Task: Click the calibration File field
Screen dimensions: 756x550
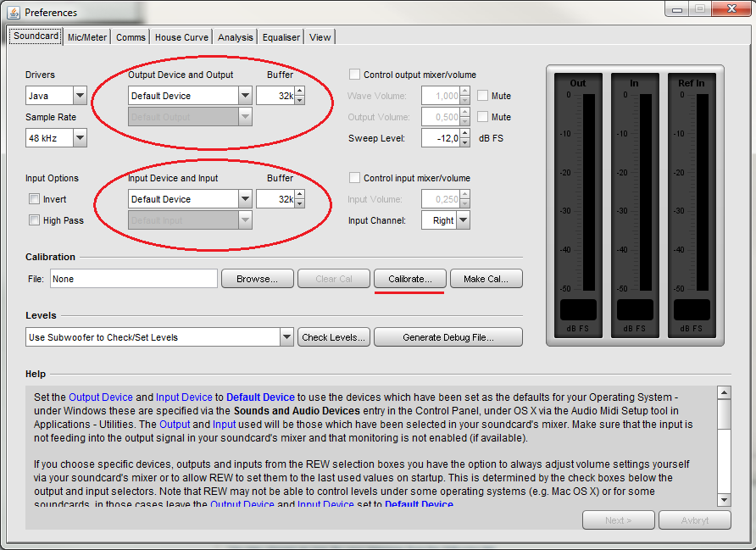Action: click(x=134, y=279)
